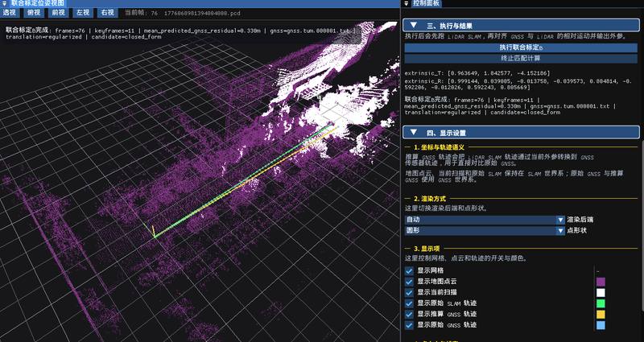Click the extrinsic_T result line
Screen dimensions: 644x342
pyautogui.click(x=477, y=73)
